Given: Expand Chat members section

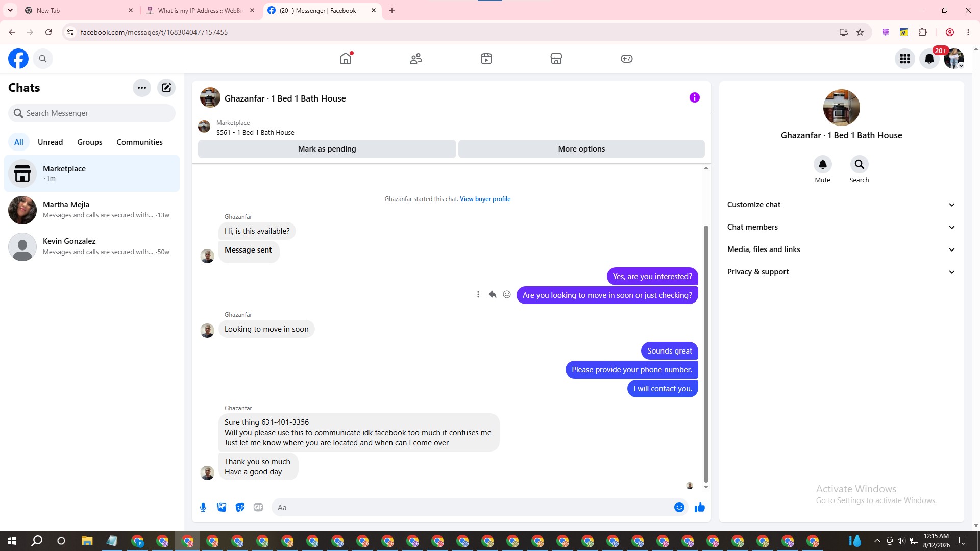Looking at the screenshot, I should 841,227.
